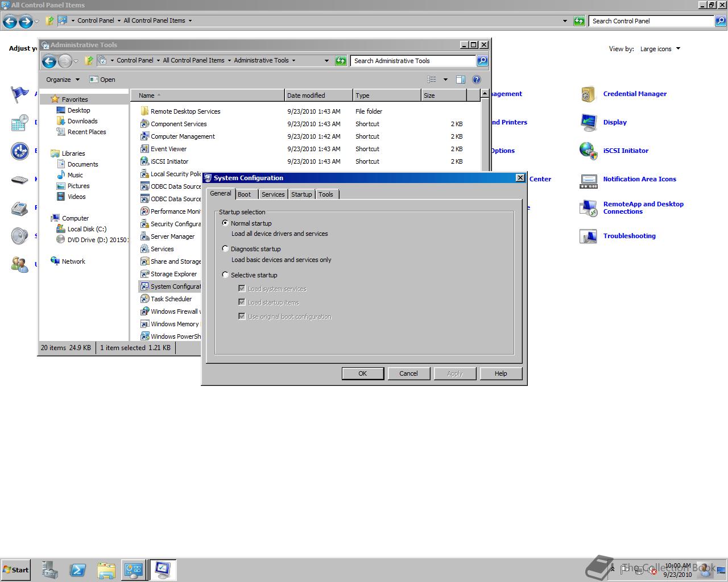Viewport: 728px width, 582px height.
Task: Expand the Administrative Tools address history dropdown
Action: [326, 61]
